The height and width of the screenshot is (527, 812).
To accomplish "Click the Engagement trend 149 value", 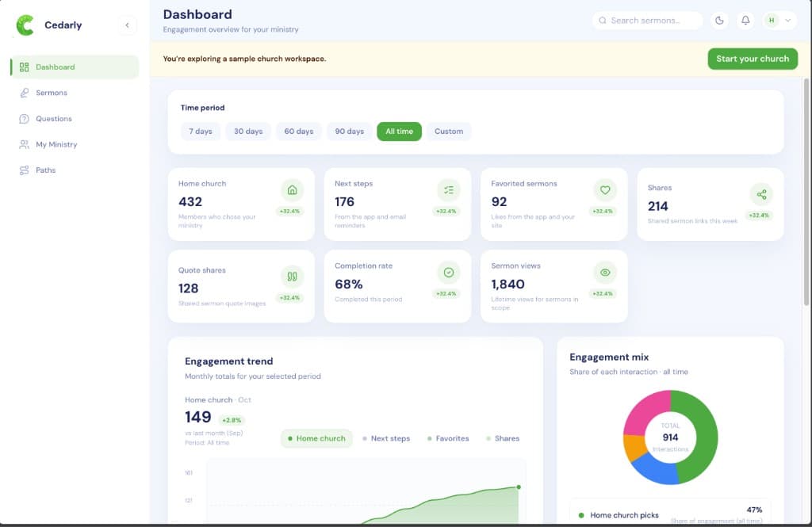I will point(197,417).
